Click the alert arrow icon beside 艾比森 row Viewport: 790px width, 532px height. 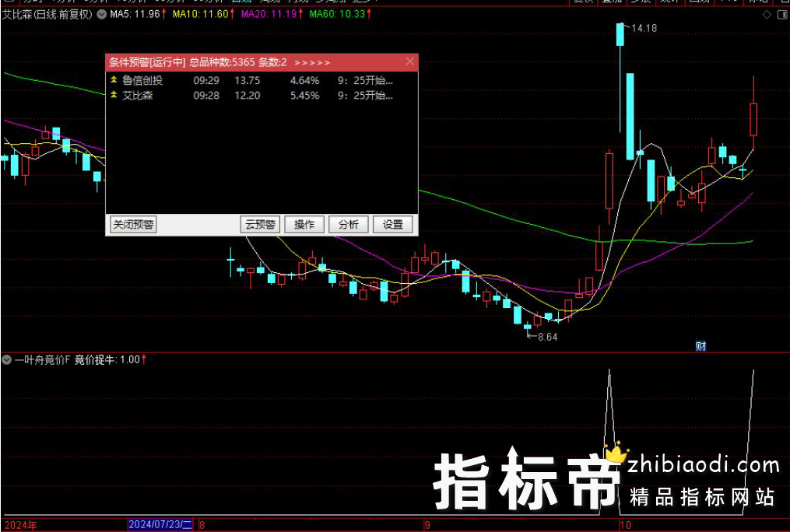pyautogui.click(x=114, y=95)
